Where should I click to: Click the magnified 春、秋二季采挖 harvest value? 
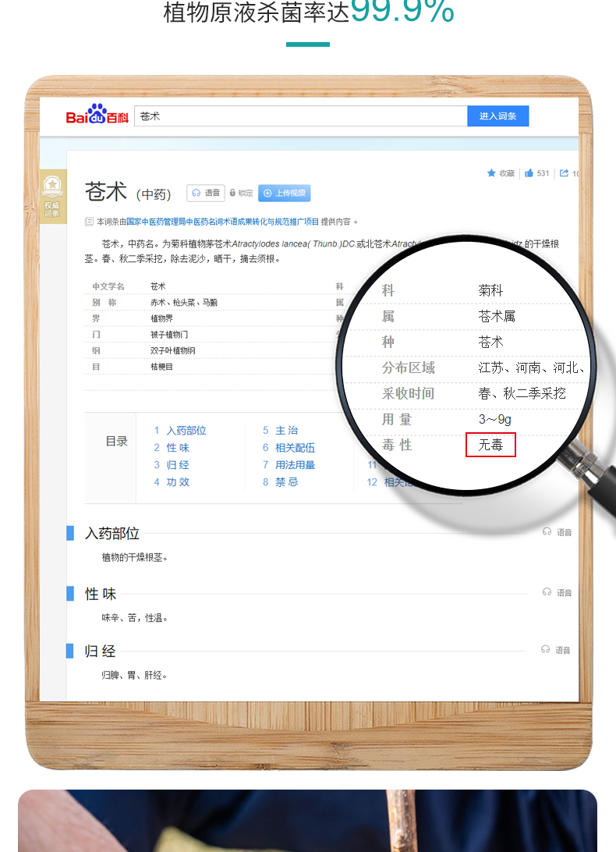click(522, 393)
